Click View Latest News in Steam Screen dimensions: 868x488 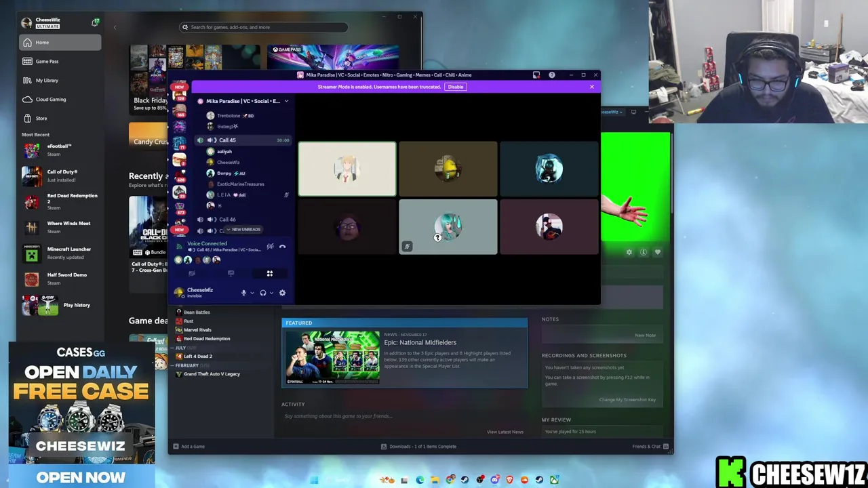505,432
